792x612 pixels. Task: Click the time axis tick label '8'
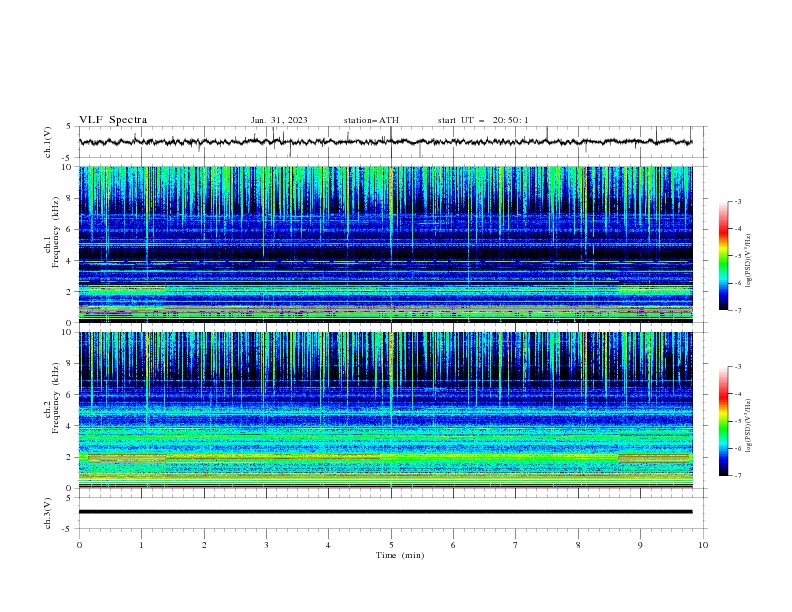pos(578,545)
